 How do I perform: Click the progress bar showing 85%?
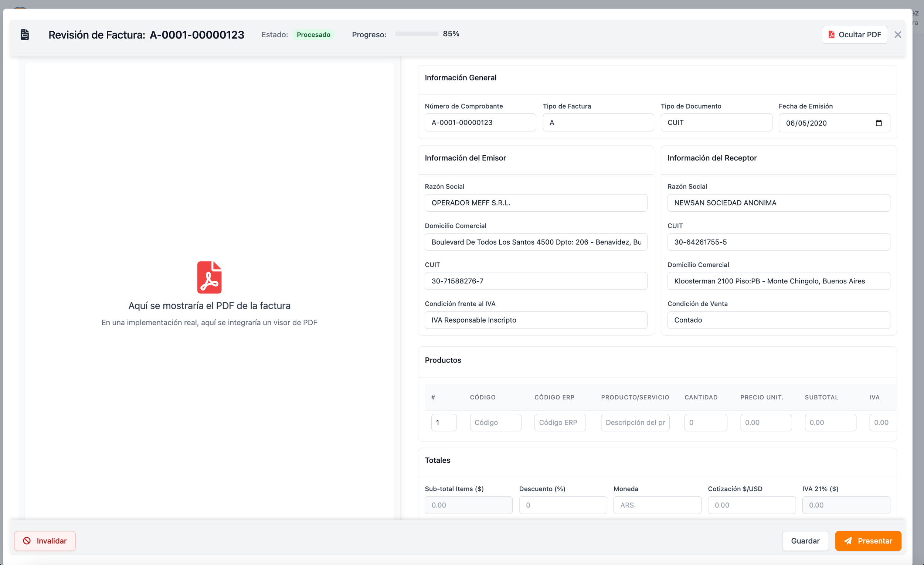click(x=416, y=34)
